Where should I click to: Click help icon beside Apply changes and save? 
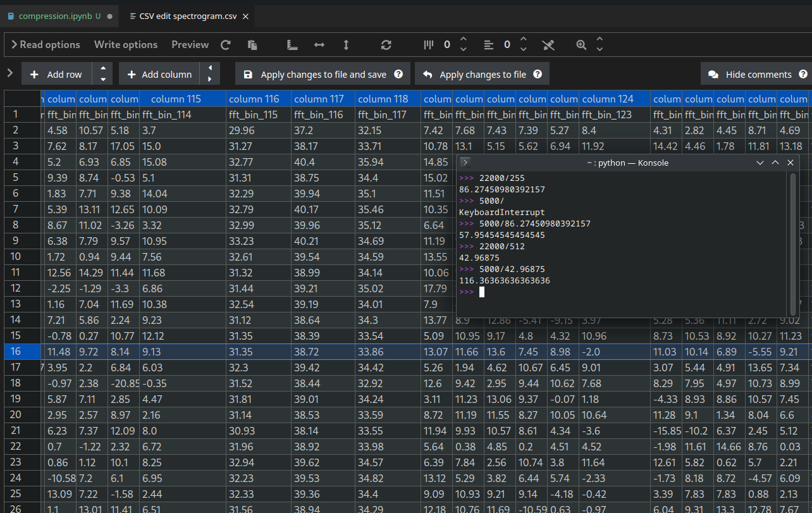398,74
